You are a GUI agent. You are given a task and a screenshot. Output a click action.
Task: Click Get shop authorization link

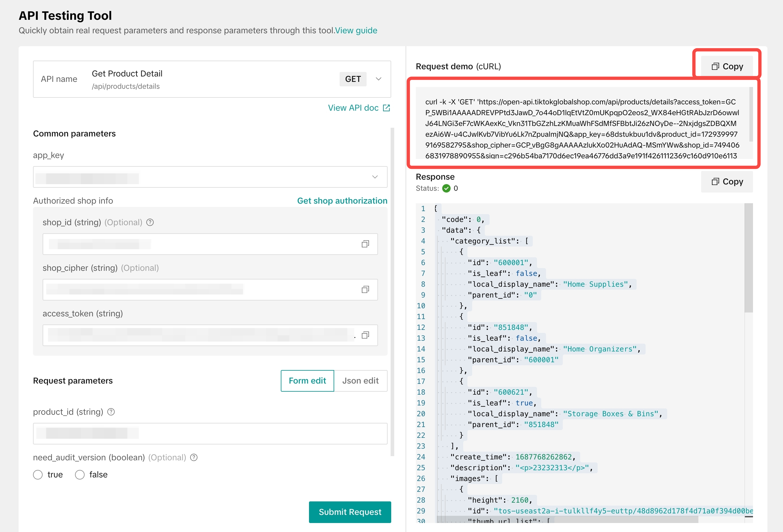click(x=342, y=201)
